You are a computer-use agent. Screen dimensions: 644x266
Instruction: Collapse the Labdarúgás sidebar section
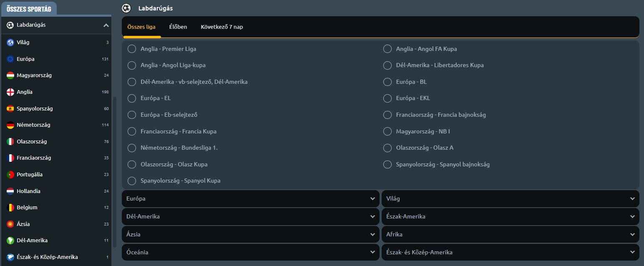(x=106, y=25)
